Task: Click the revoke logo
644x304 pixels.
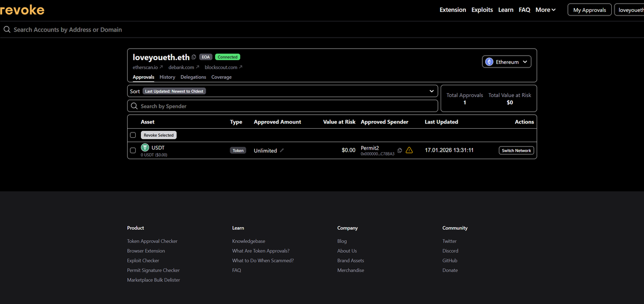Action: tap(22, 10)
